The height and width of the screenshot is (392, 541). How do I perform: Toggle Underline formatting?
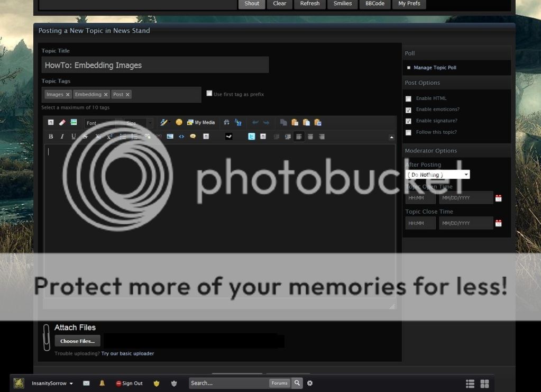tap(74, 136)
